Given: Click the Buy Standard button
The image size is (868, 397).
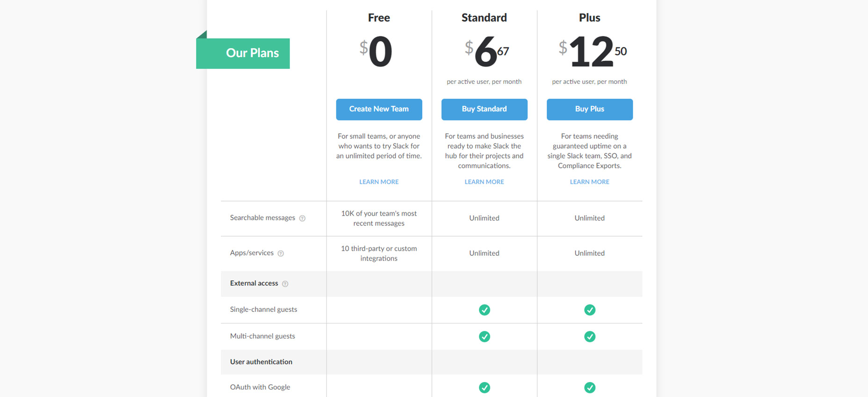Looking at the screenshot, I should point(484,109).
